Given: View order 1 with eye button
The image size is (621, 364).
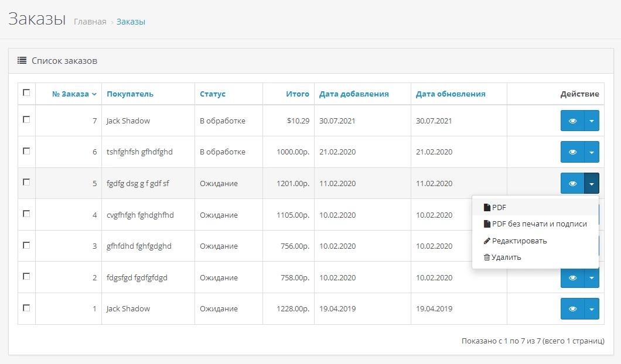Looking at the screenshot, I should pos(572,309).
